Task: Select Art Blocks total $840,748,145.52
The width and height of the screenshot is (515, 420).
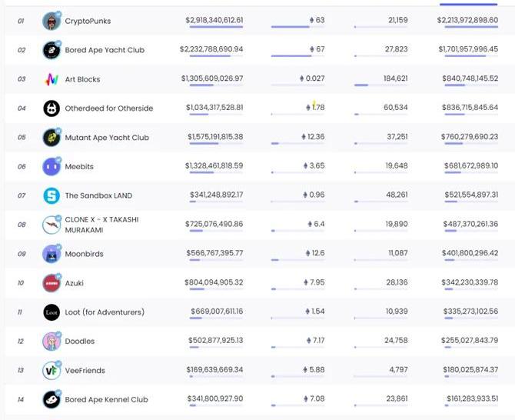Action: click(x=470, y=78)
